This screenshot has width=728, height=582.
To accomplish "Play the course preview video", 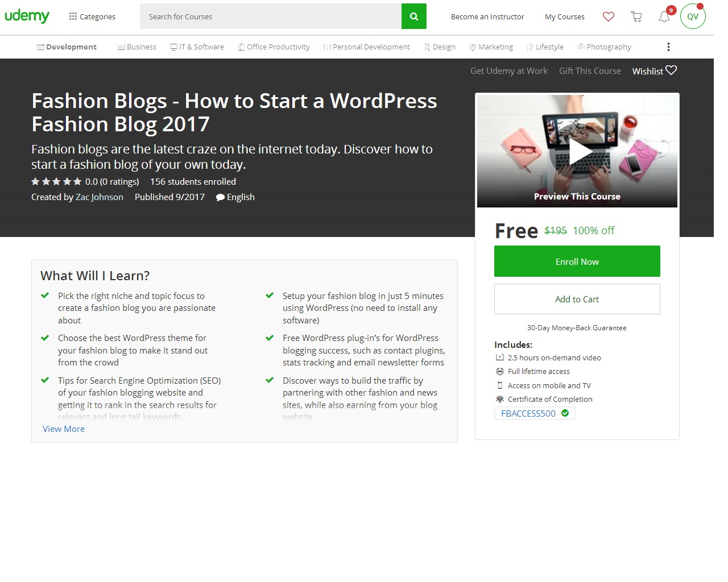I will point(577,151).
